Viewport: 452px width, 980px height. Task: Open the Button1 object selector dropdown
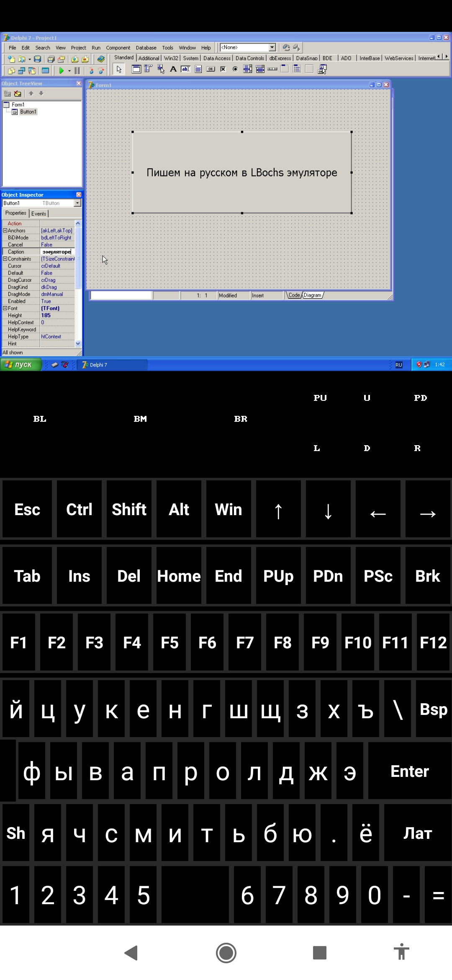77,203
